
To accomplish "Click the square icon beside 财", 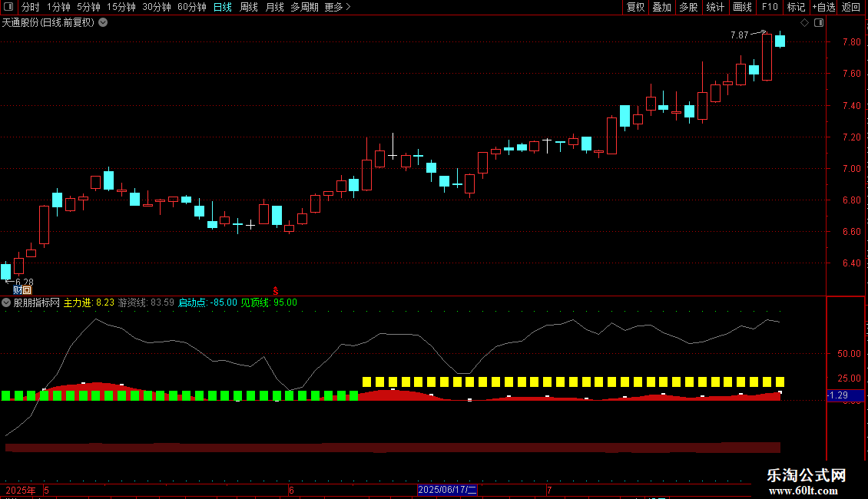I will (27, 290).
